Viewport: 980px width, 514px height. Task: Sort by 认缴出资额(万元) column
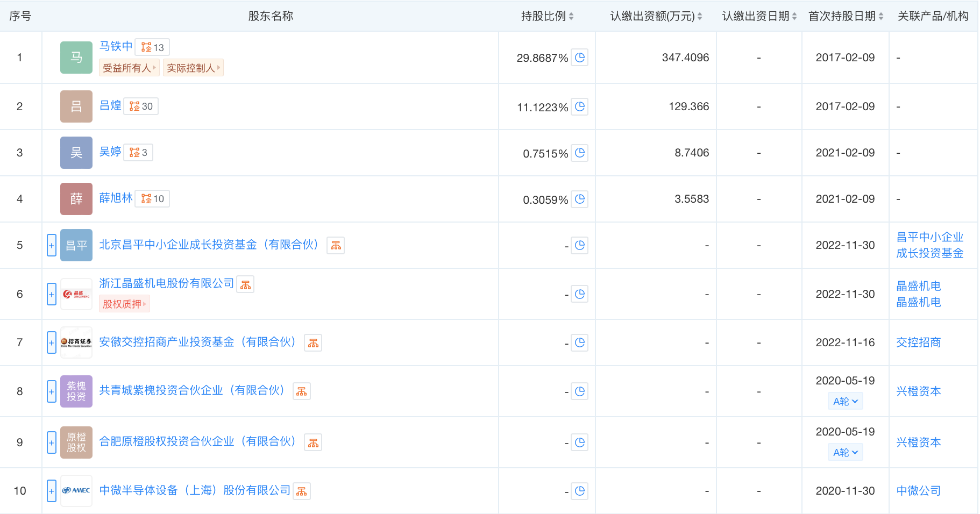click(656, 16)
